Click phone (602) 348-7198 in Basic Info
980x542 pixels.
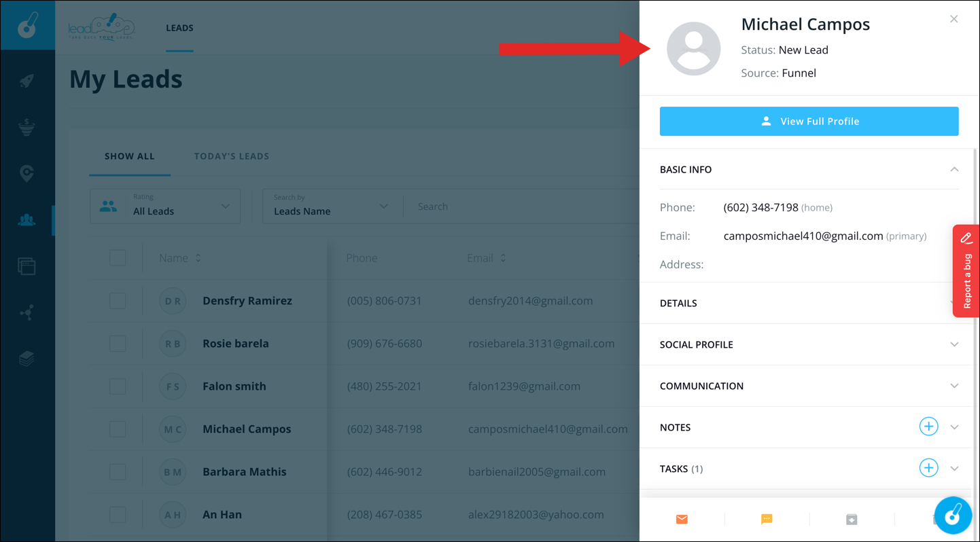(x=761, y=207)
